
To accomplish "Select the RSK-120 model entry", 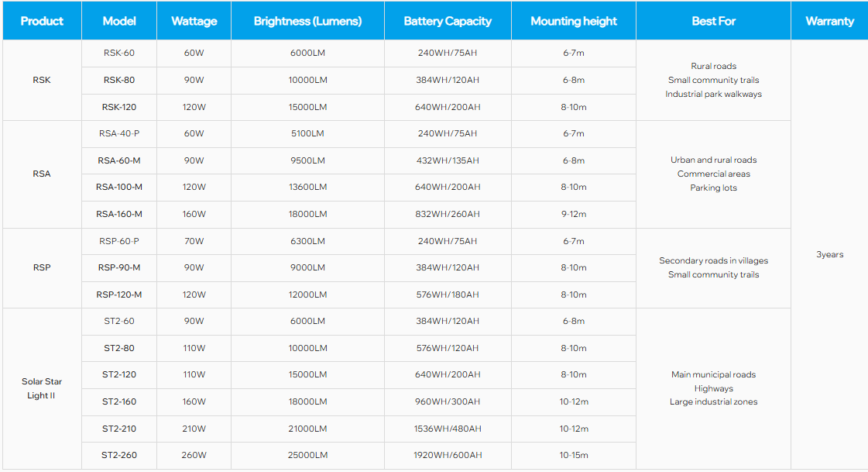I will (119, 107).
